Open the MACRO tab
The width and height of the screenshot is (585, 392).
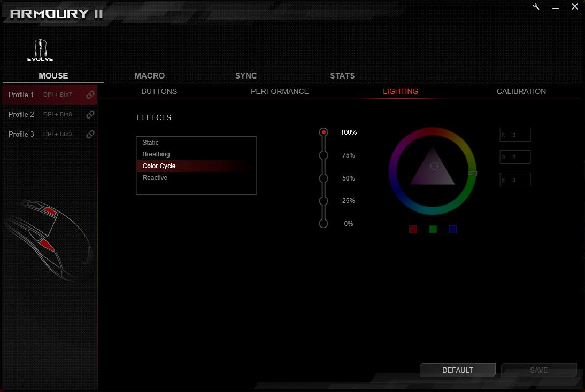150,76
